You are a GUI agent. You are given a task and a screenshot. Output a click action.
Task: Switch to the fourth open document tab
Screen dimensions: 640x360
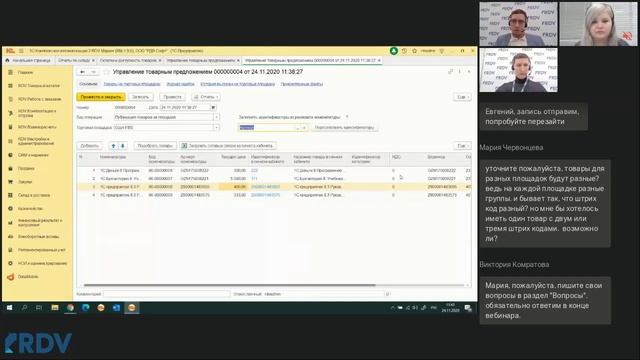(202, 60)
